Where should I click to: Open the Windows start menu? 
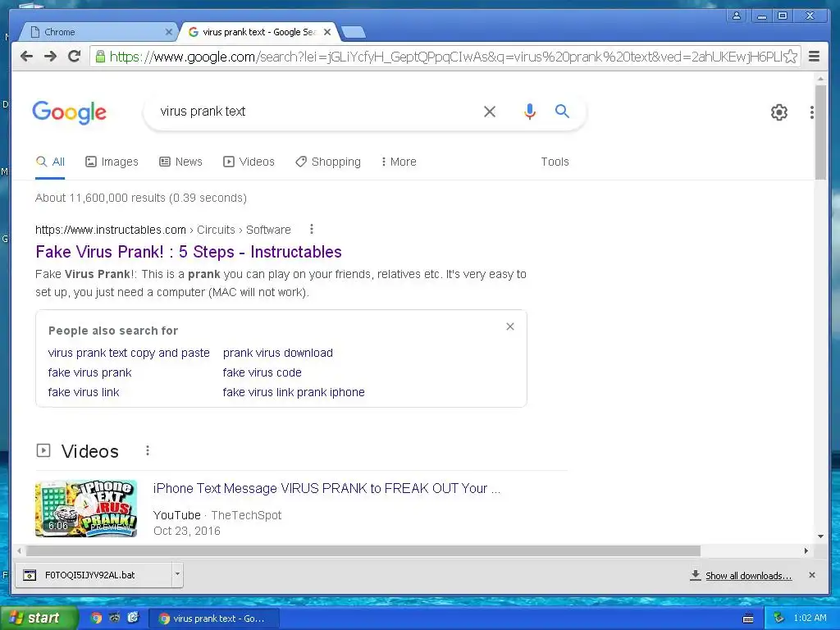[x=38, y=619]
